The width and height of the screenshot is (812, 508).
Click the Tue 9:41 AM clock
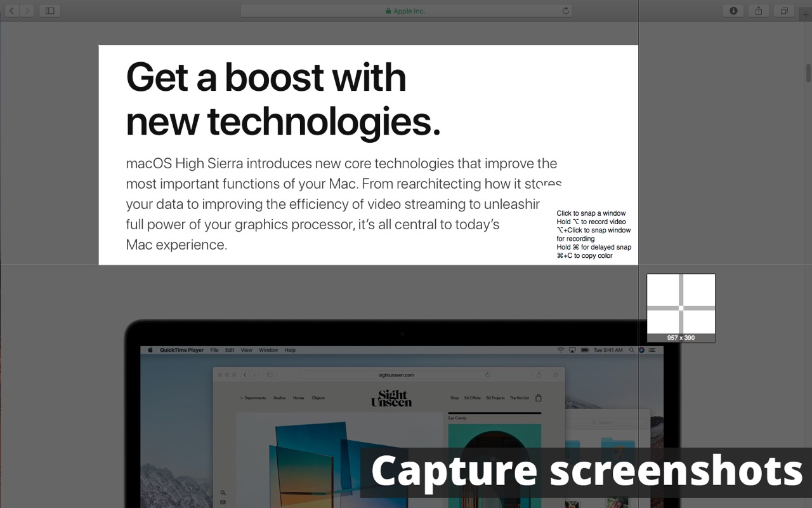tap(608, 350)
